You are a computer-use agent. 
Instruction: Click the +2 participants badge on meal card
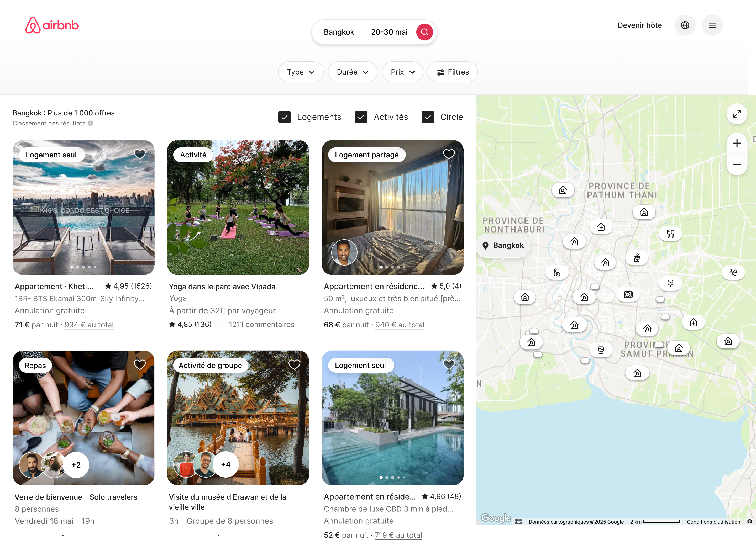click(x=76, y=465)
